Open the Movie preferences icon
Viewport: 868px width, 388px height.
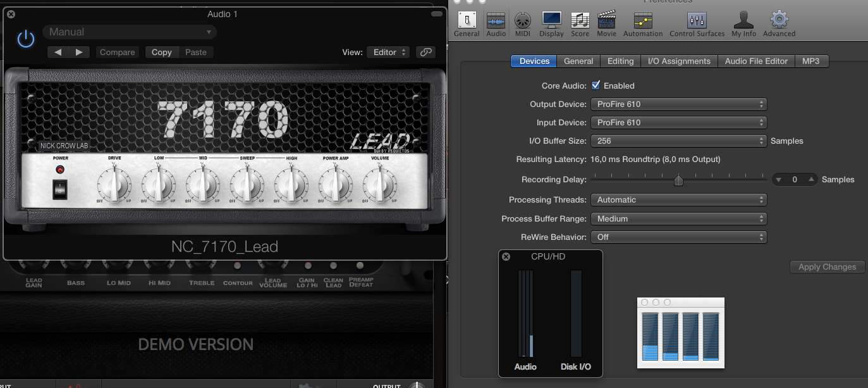coord(606,24)
